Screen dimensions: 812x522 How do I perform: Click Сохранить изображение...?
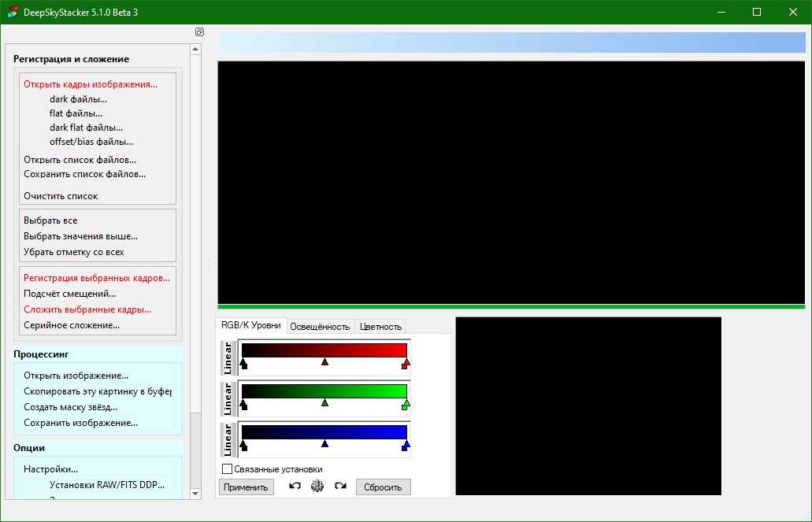click(x=81, y=423)
